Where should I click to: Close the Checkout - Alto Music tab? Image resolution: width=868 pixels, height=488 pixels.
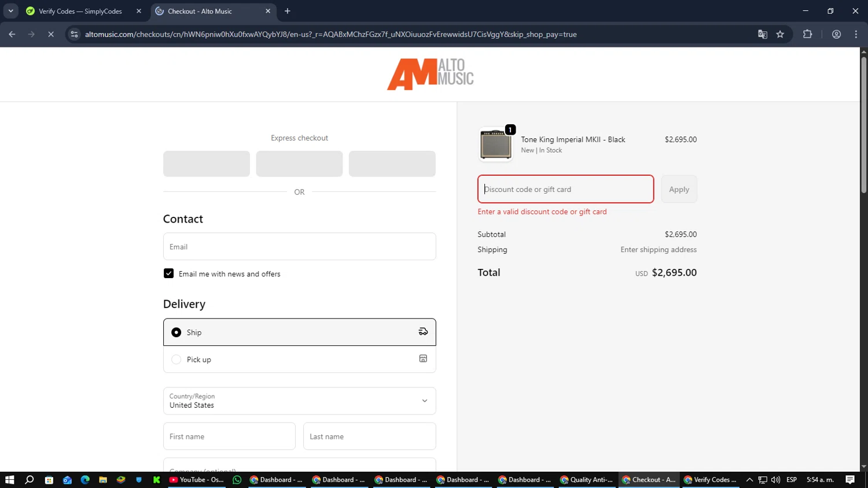268,11
